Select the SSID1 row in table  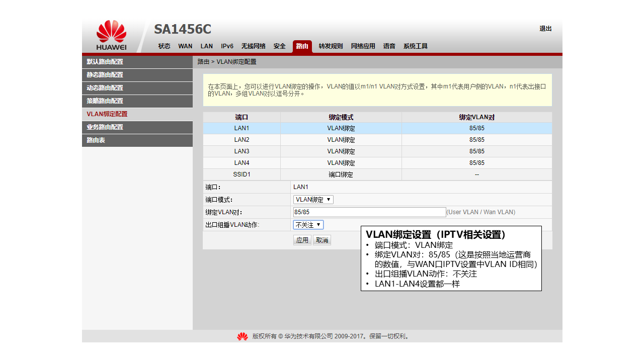[x=377, y=174]
